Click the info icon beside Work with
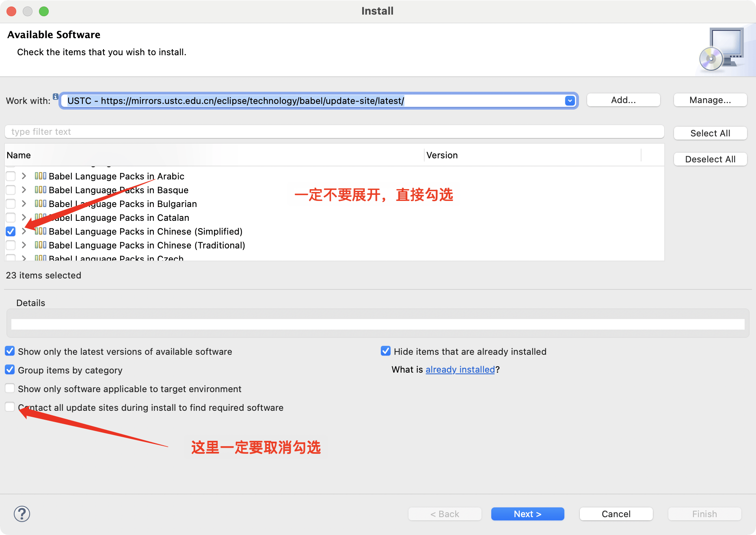Viewport: 756px width, 535px height. (56, 96)
